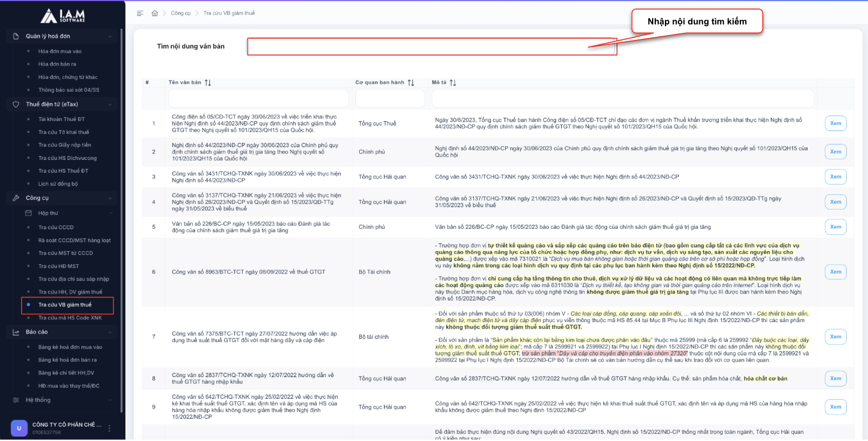Screen dimensions: 868x441
Task: Collapse the Thuế điện tử (eTax) section
Action: [110, 104]
